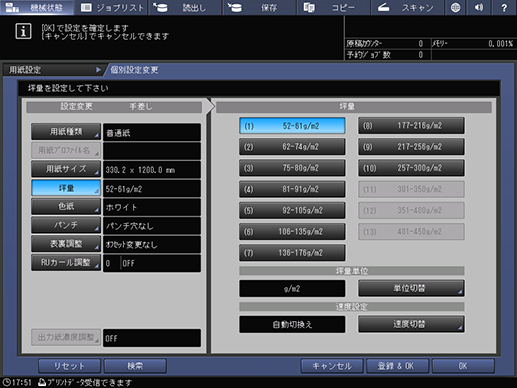Open the コピー copy tab
517x388 pixels.
(x=333, y=7)
